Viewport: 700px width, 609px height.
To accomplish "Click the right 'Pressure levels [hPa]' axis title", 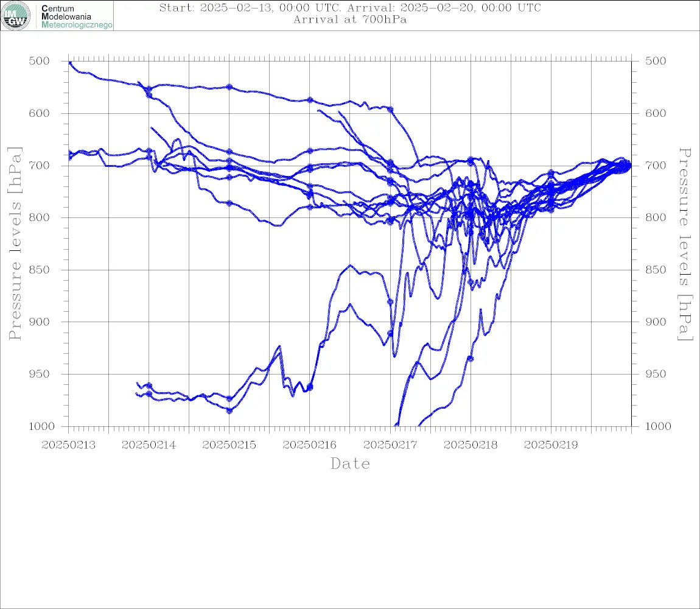I will coord(685,244).
